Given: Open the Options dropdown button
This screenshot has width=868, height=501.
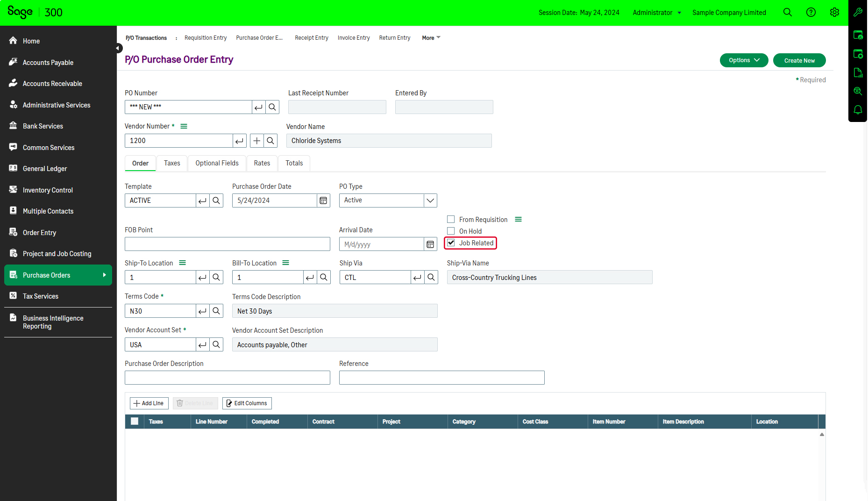Looking at the screenshot, I should (x=744, y=60).
